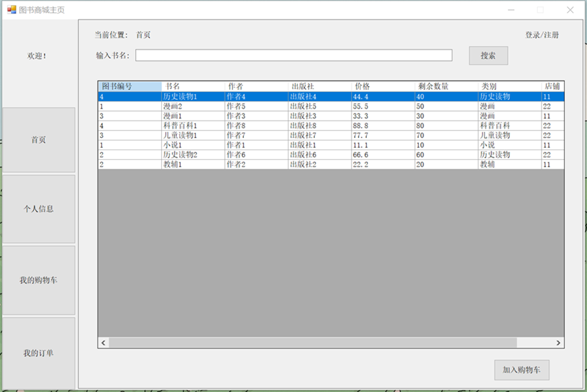Select the 漫画2 cell

click(x=193, y=106)
